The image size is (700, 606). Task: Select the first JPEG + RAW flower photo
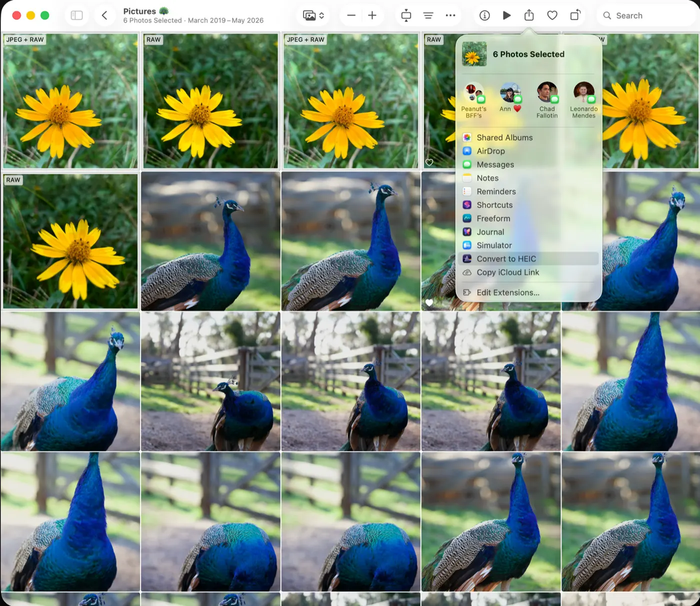tap(70, 101)
